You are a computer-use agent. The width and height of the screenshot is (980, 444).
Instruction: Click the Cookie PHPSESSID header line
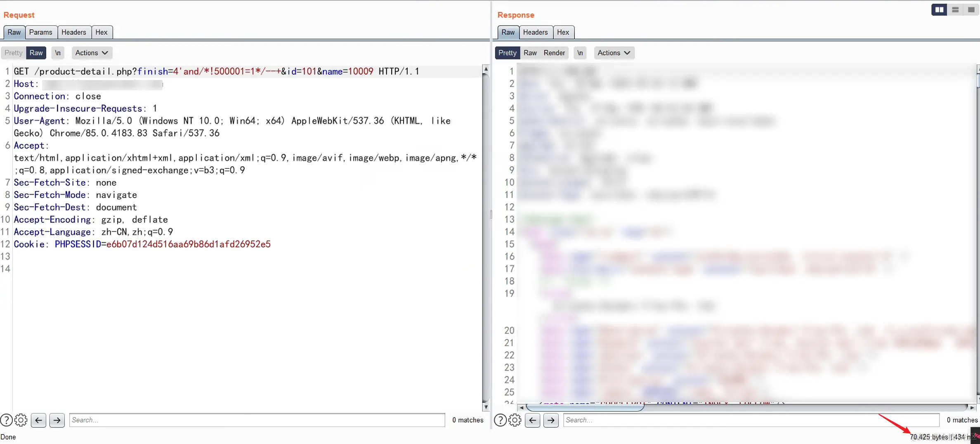click(x=142, y=244)
